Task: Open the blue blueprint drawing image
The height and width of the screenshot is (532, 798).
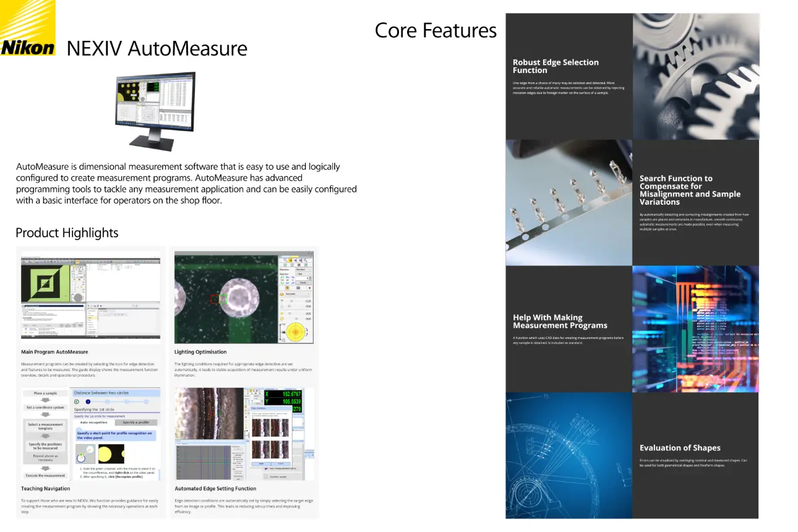Action: click(x=568, y=455)
